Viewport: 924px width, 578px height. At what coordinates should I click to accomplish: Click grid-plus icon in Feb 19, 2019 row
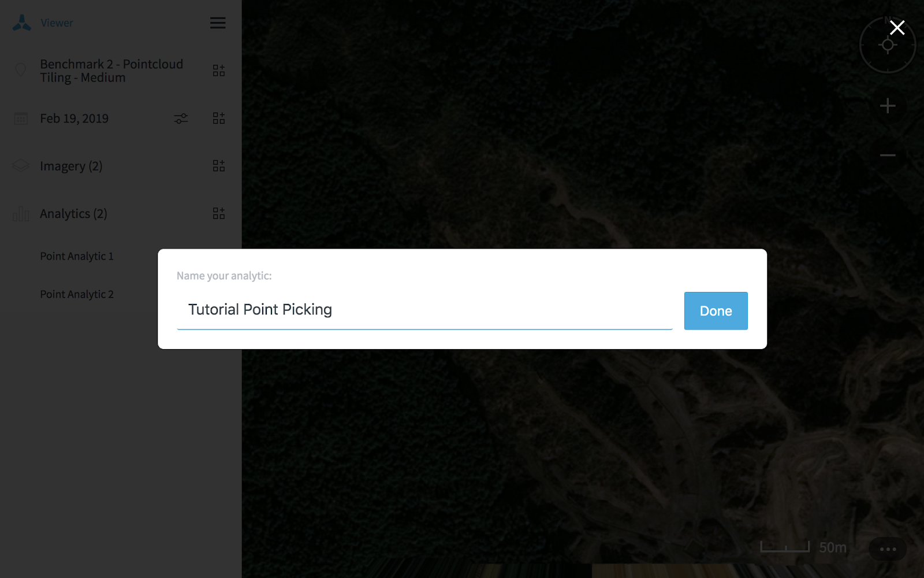coord(219,118)
